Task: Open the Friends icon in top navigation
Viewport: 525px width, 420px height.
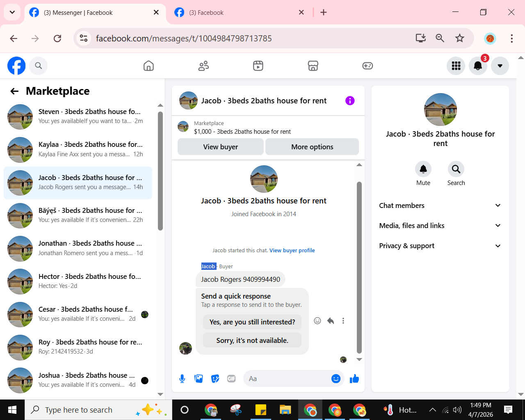Action: pos(203,66)
